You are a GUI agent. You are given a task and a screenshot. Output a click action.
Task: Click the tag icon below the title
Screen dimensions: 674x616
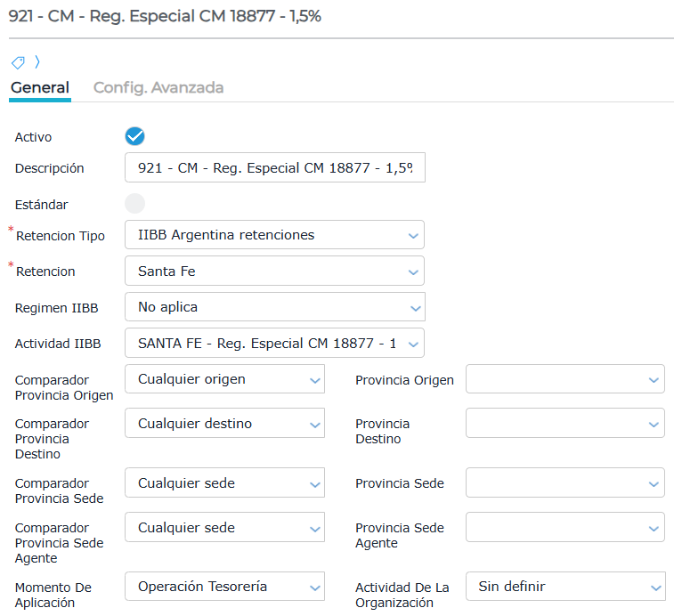pyautogui.click(x=18, y=62)
